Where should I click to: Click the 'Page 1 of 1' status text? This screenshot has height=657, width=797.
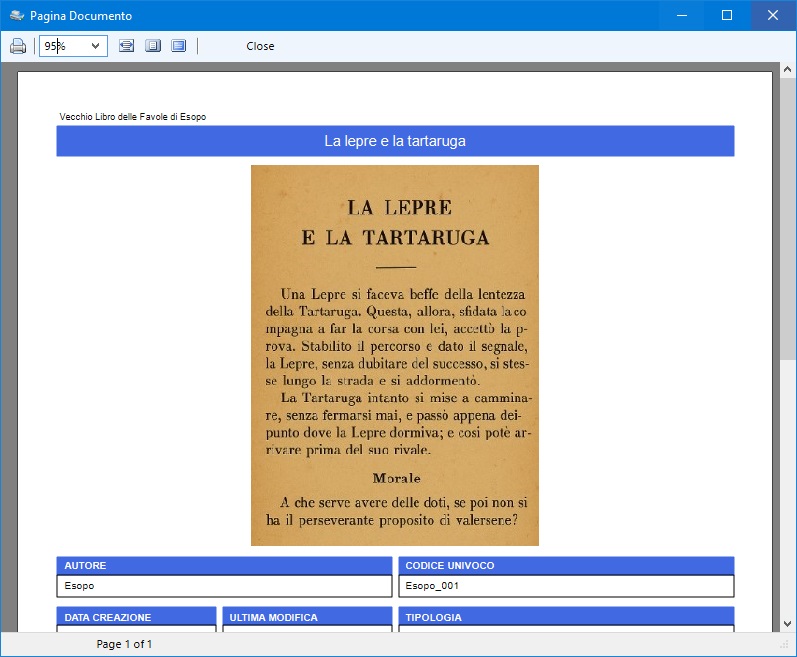coord(124,644)
